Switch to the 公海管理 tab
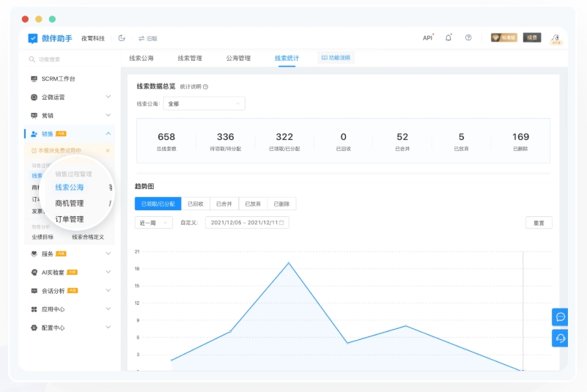The height and width of the screenshot is (392, 587). click(x=238, y=58)
